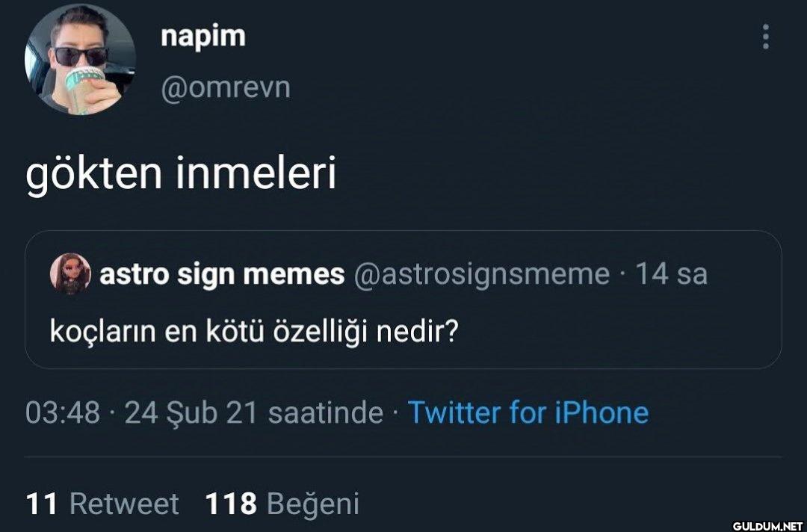Screen dimensions: 807x532
Task: Click the astro sign memes avatar
Action: [70, 274]
